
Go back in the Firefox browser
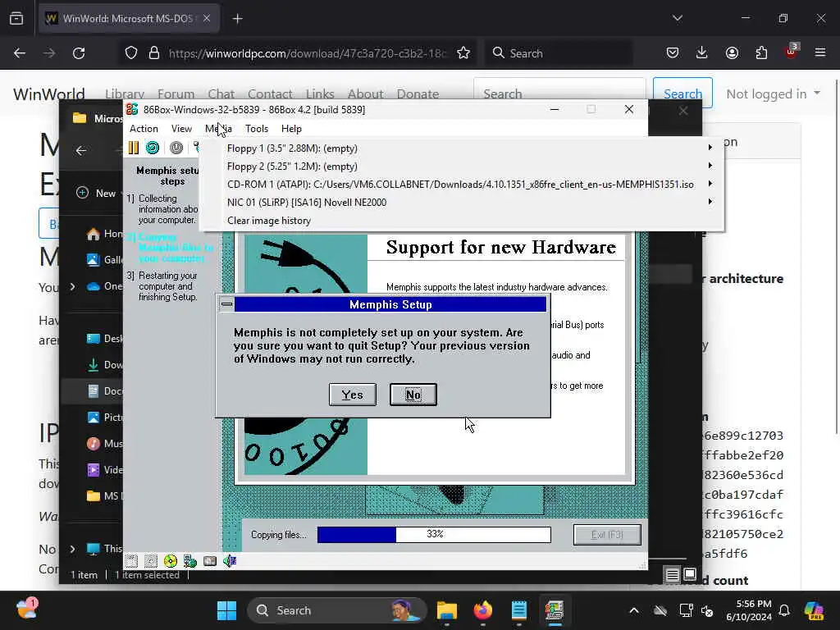(20, 53)
